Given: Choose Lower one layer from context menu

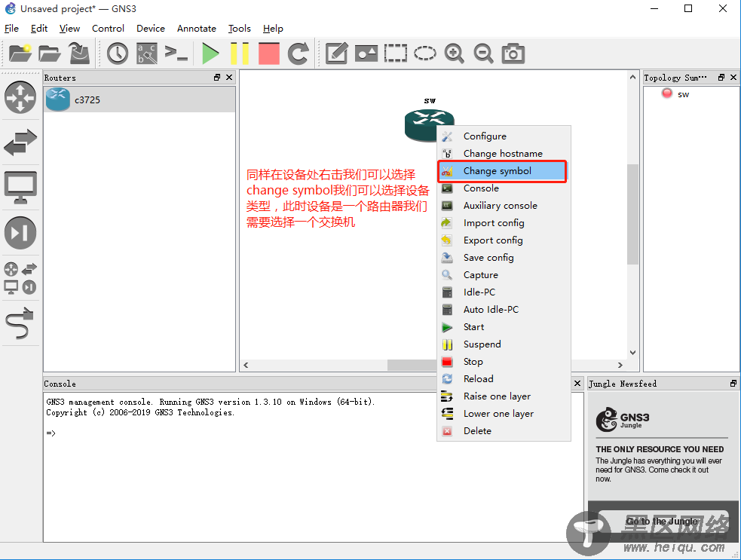Looking at the screenshot, I should pos(504,414).
